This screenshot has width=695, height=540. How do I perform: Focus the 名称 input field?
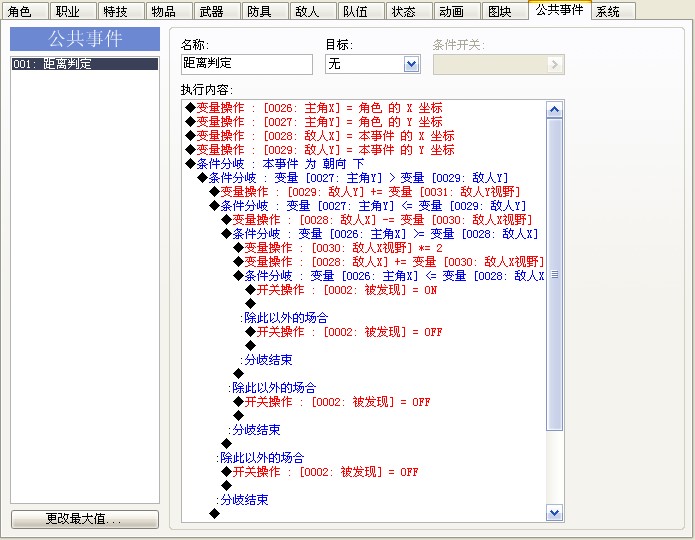coord(247,64)
